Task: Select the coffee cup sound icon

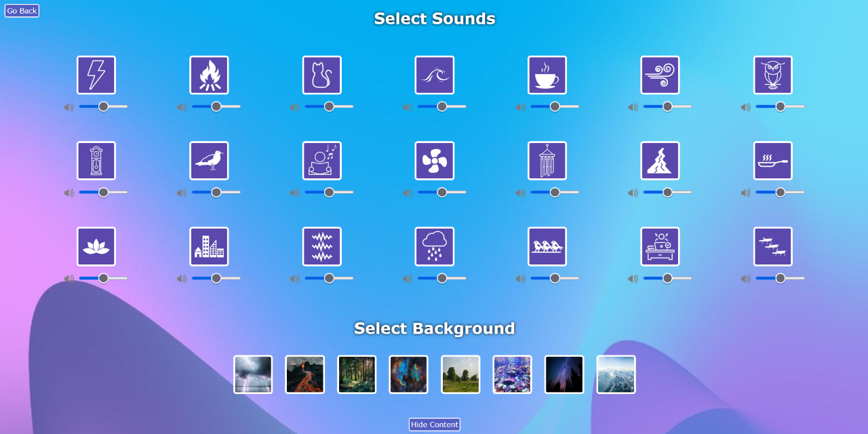Action: coord(547,75)
